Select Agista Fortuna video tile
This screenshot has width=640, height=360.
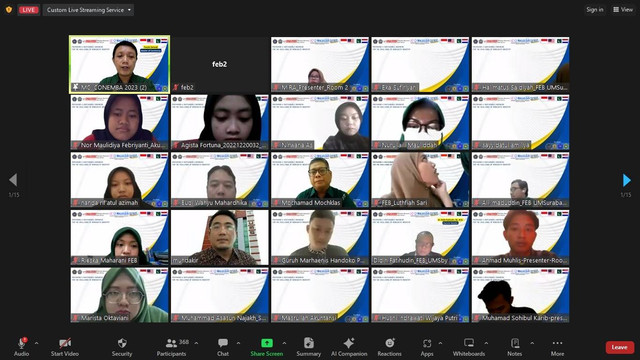(x=220, y=122)
